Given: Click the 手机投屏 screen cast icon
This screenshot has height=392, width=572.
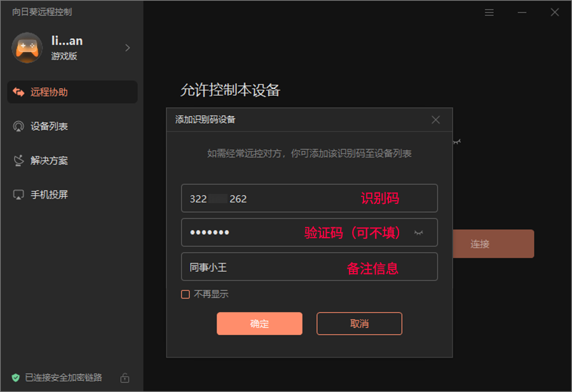Looking at the screenshot, I should (x=18, y=194).
